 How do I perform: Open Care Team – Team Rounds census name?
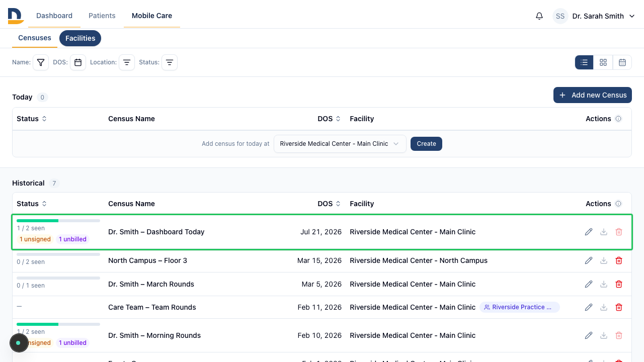152,307
